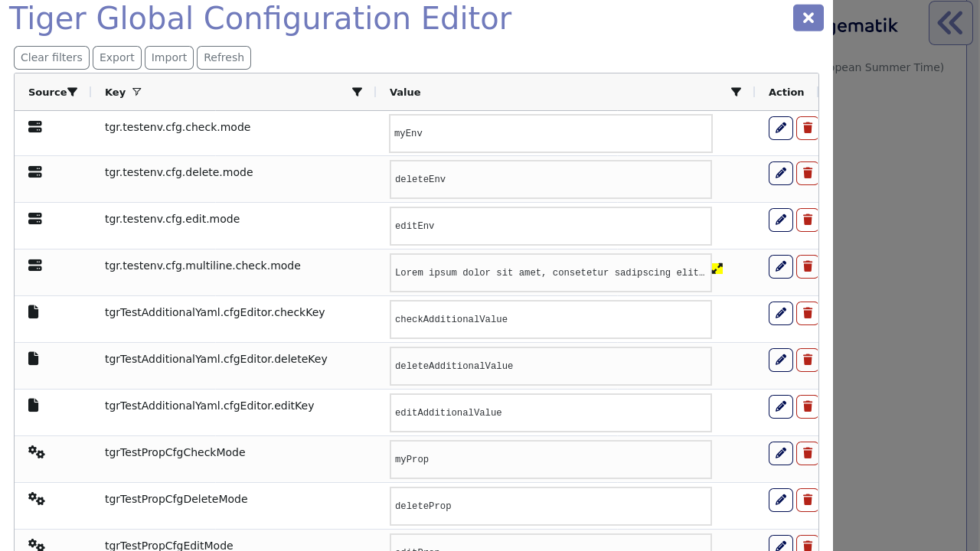The image size is (980, 551).
Task: Edit the tgr.testenv.cfg.check.mode entry
Action: [781, 128]
